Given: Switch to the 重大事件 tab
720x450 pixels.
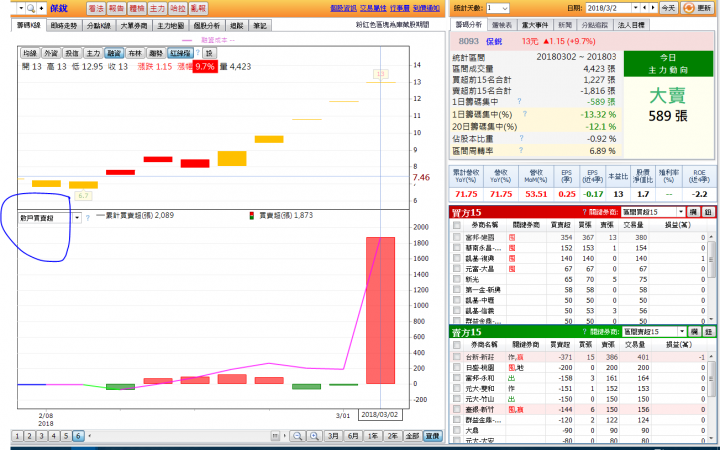Looking at the screenshot, I should (x=535, y=25).
